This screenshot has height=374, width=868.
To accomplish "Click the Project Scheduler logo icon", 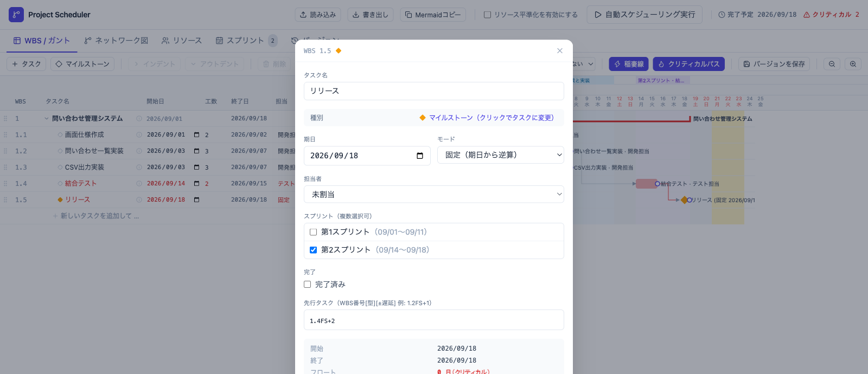I will point(16,15).
